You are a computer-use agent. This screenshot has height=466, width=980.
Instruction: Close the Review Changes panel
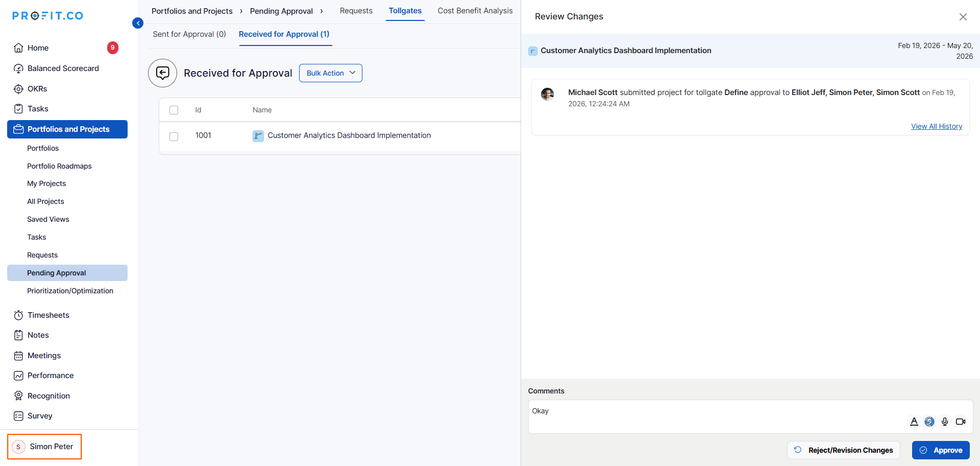pos(963,17)
